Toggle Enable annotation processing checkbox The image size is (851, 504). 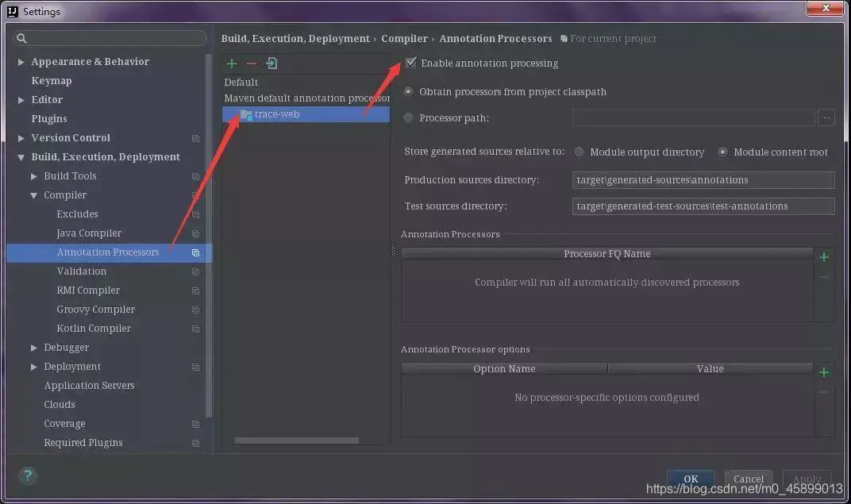click(x=411, y=63)
